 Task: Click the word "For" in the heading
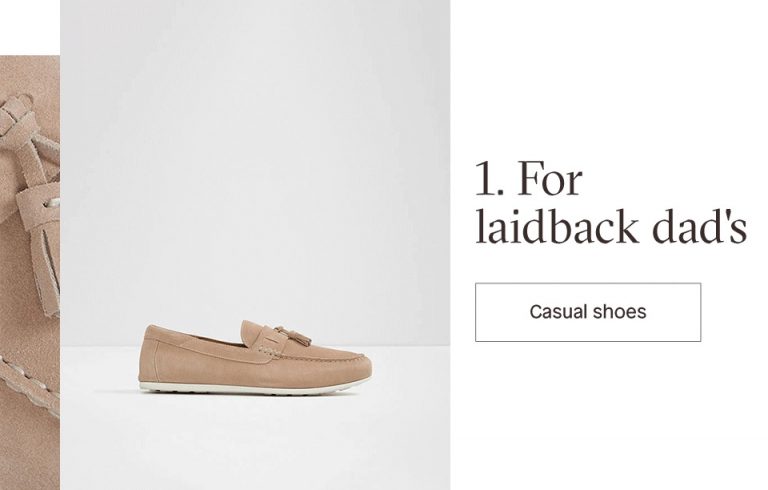[550, 179]
